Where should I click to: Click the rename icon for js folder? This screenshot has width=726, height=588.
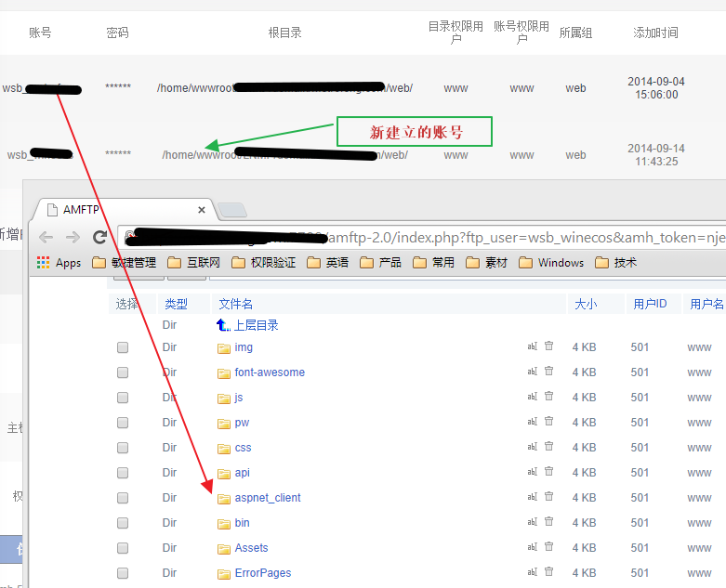click(x=533, y=397)
